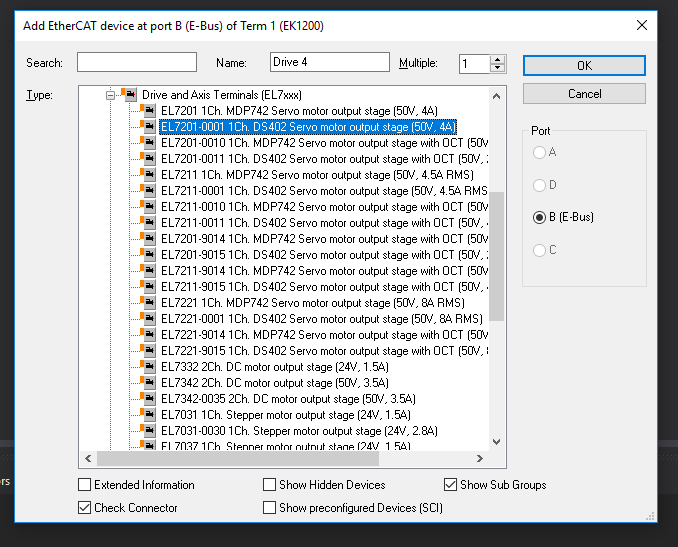This screenshot has width=678, height=547.
Task: Confirm with the OK button
Action: click(x=584, y=65)
